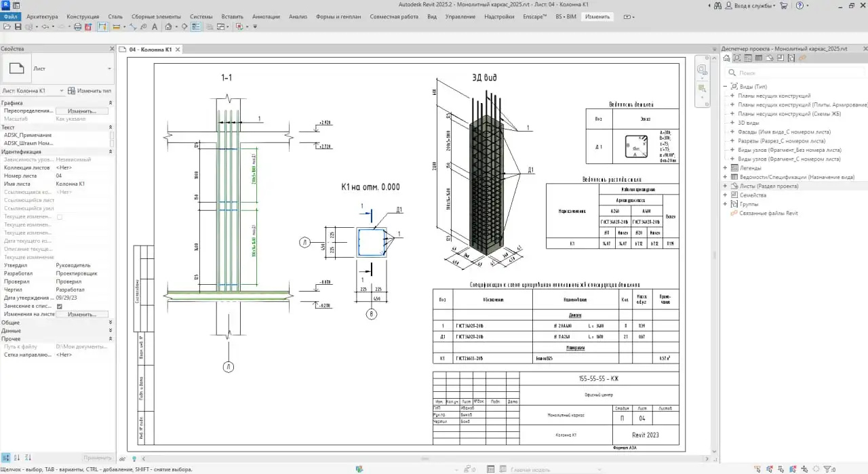
Task: Click the categorized sort icon at Properties bottom
Action: pos(6,458)
